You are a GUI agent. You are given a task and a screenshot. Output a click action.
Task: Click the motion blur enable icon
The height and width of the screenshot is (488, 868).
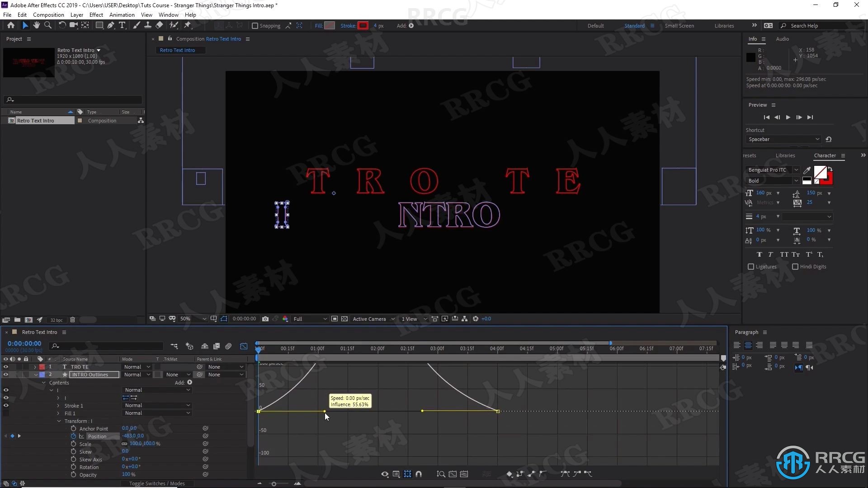(x=228, y=347)
